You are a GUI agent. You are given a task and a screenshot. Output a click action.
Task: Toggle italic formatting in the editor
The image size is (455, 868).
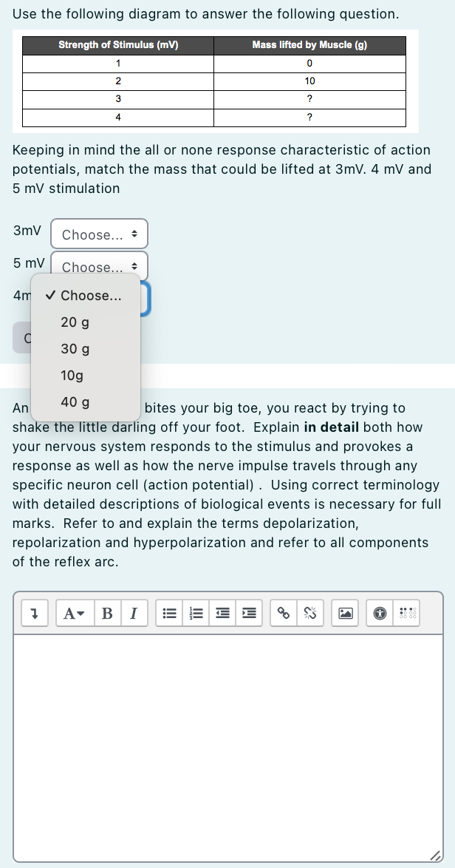coord(126,612)
